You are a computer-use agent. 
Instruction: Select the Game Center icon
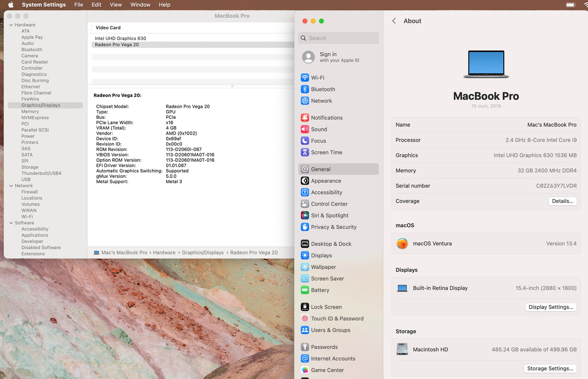point(305,370)
